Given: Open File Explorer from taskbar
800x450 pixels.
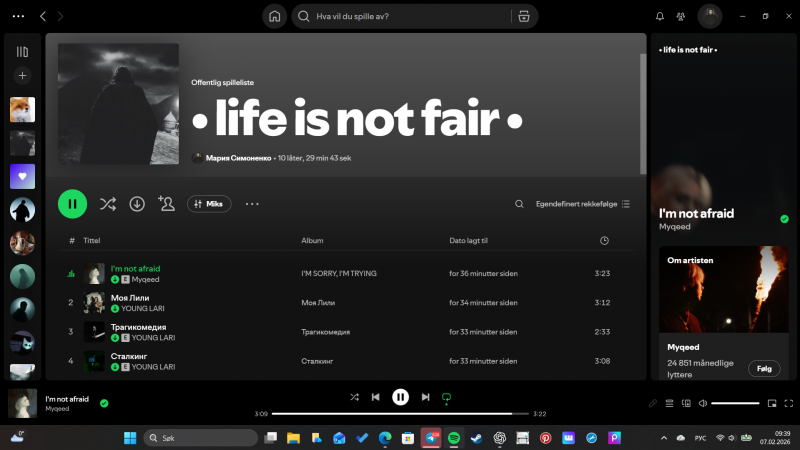Looking at the screenshot, I should (293, 438).
